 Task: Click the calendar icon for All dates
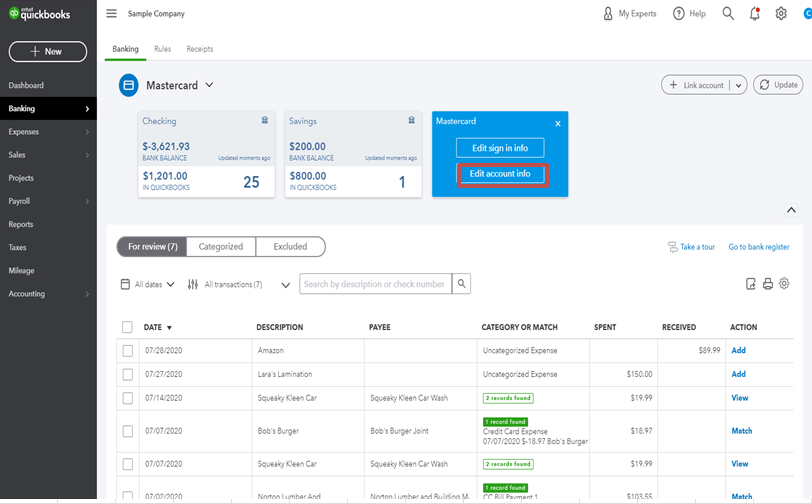click(125, 284)
